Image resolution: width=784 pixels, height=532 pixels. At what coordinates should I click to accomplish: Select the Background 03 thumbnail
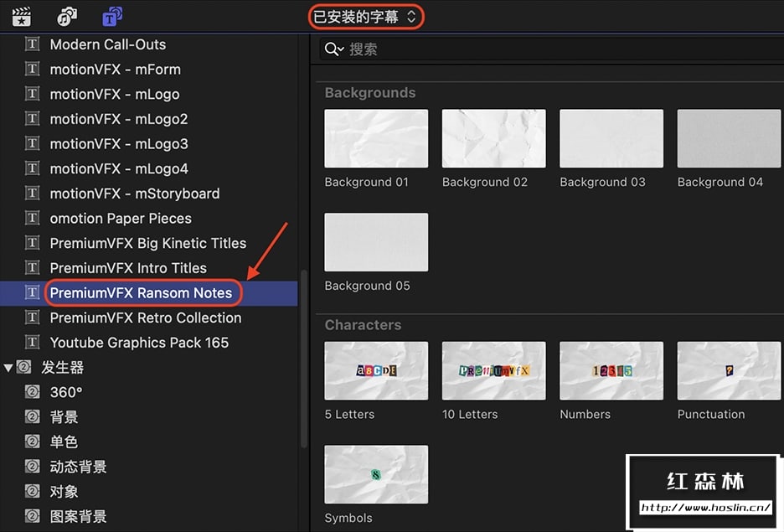(611, 138)
